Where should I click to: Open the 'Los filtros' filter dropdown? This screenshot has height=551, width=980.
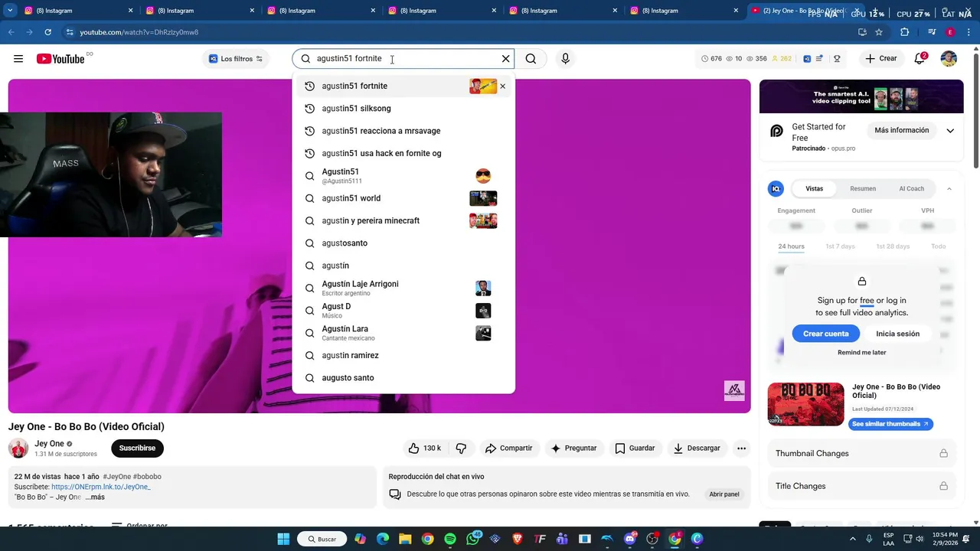pyautogui.click(x=236, y=59)
